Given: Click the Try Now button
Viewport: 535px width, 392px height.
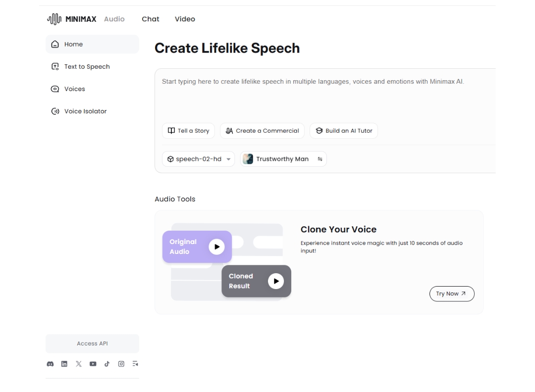Looking at the screenshot, I should (451, 294).
